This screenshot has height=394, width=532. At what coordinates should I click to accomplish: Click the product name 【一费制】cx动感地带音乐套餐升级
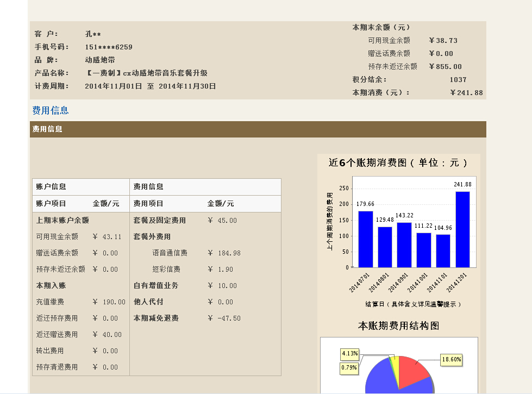[146, 73]
